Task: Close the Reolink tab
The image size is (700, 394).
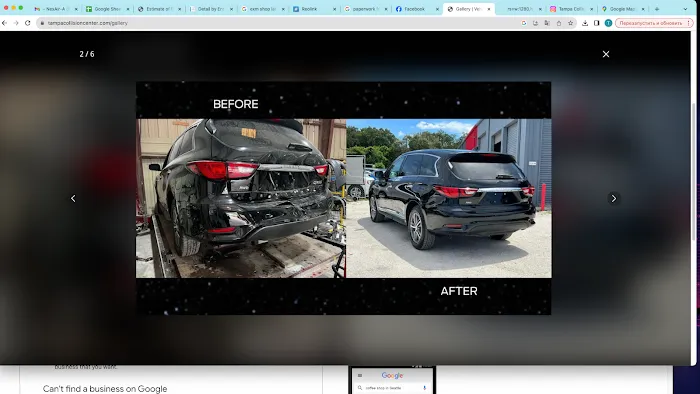Action: [x=334, y=9]
